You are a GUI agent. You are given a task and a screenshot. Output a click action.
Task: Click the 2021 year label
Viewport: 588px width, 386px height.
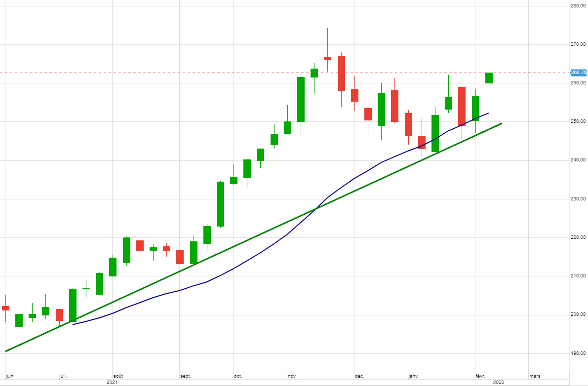[x=112, y=382]
